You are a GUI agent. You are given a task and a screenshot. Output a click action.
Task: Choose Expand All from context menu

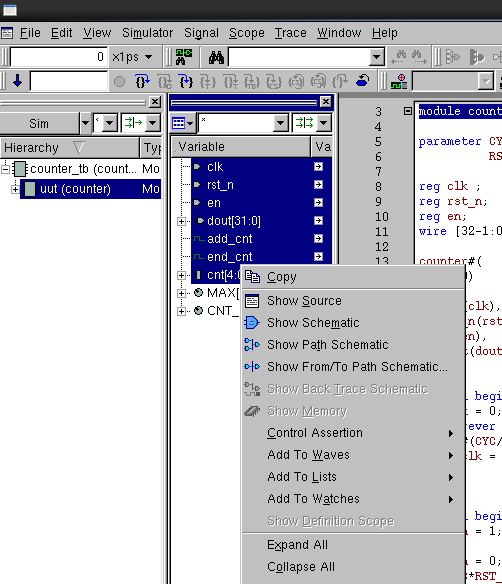tap(353, 545)
